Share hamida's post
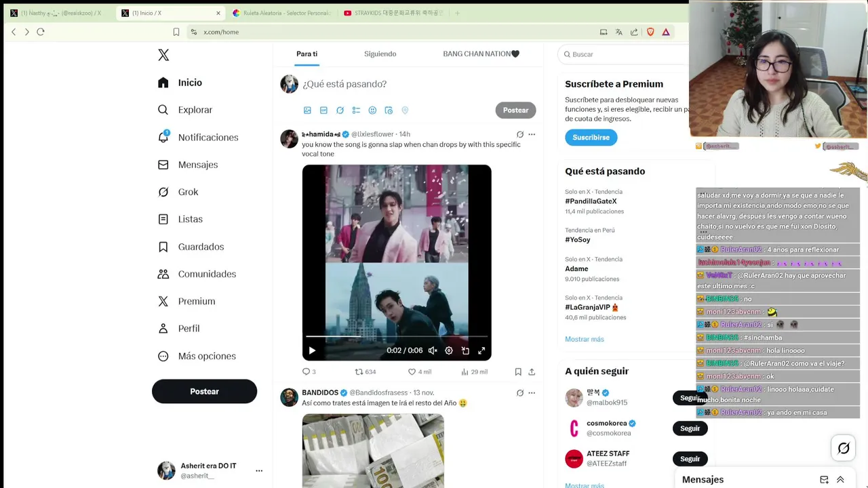 (x=532, y=371)
